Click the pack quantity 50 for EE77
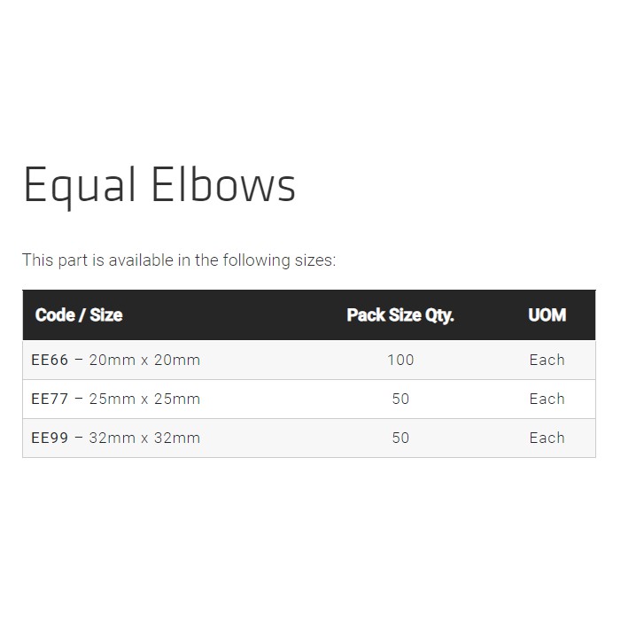This screenshot has height=644, width=644. click(400, 400)
